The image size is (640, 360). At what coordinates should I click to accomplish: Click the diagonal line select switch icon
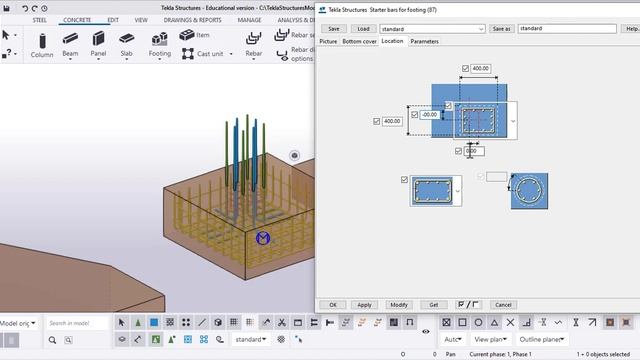pos(202,323)
